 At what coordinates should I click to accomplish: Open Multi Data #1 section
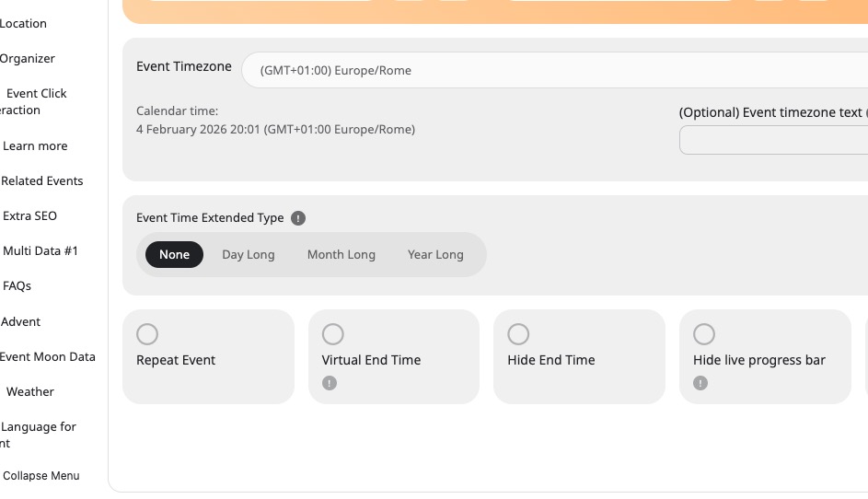pyautogui.click(x=41, y=250)
